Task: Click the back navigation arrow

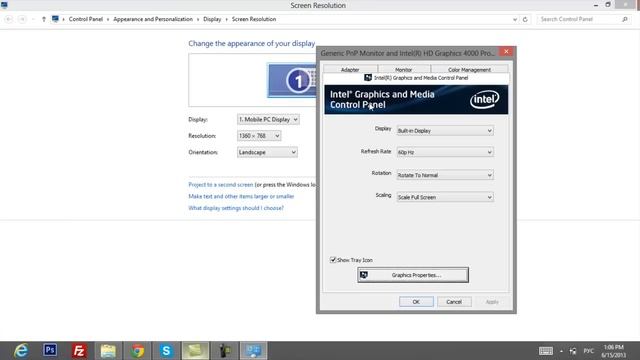Action: (9, 19)
